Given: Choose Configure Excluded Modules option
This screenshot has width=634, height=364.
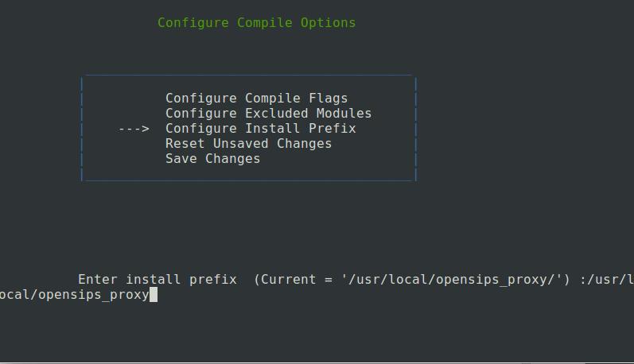Looking at the screenshot, I should pyautogui.click(x=269, y=113).
